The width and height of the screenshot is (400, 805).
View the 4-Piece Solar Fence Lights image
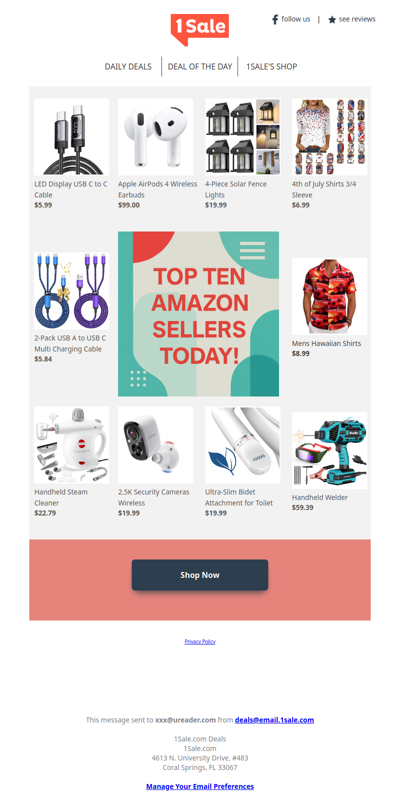(242, 137)
